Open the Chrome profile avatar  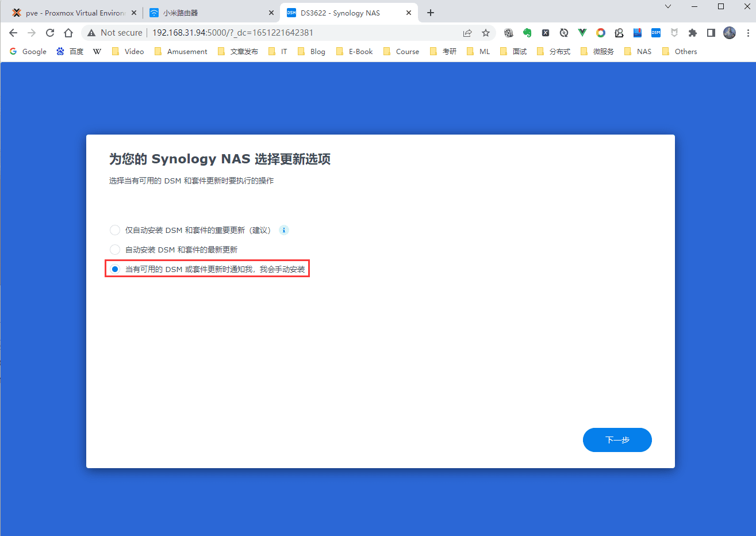tap(730, 33)
